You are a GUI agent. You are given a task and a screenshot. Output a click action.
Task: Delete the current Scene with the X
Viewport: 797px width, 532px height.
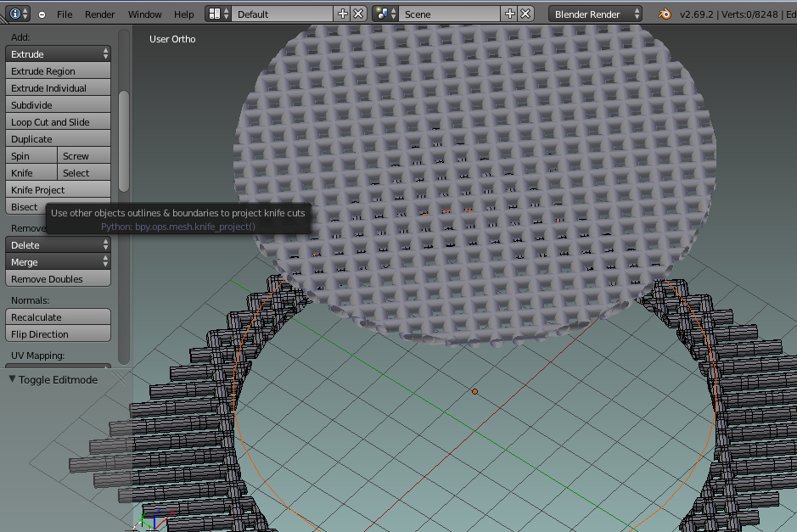[525, 14]
